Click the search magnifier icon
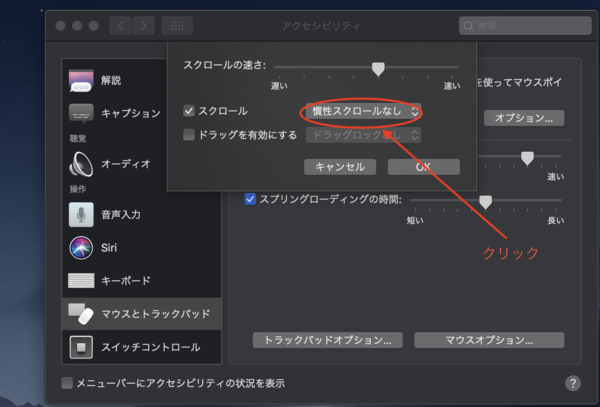Viewport: 600px width, 407px height. coord(468,26)
